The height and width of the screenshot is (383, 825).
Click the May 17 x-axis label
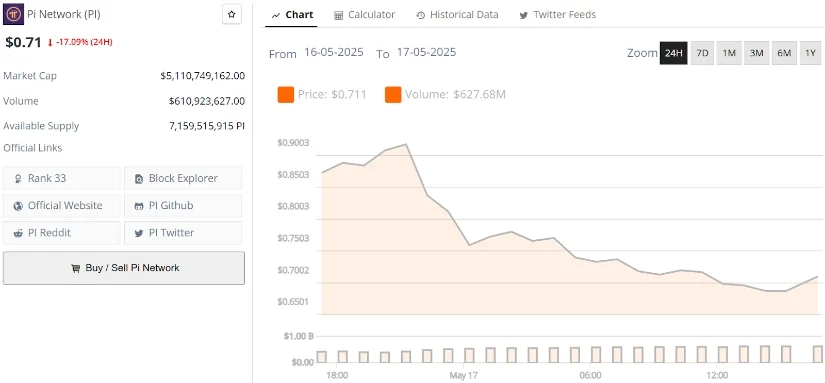click(x=463, y=376)
